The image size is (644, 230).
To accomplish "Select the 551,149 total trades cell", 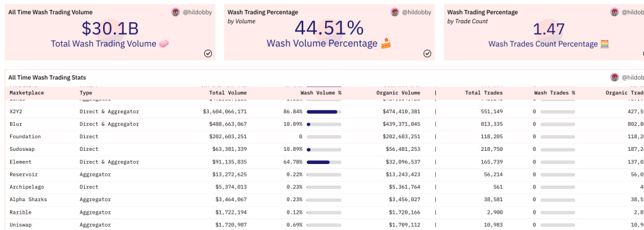I will coord(492,111).
